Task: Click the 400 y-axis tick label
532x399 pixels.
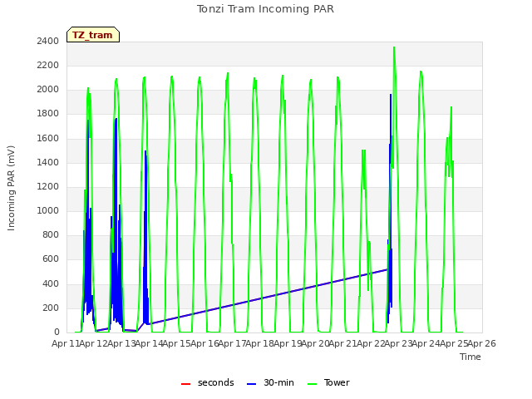Action: pos(51,283)
